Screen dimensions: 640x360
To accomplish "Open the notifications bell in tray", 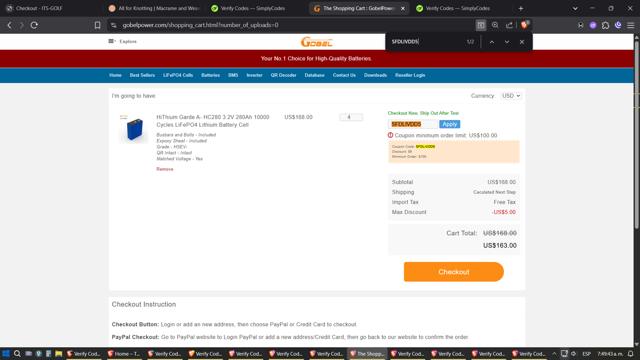I will tap(631, 353).
